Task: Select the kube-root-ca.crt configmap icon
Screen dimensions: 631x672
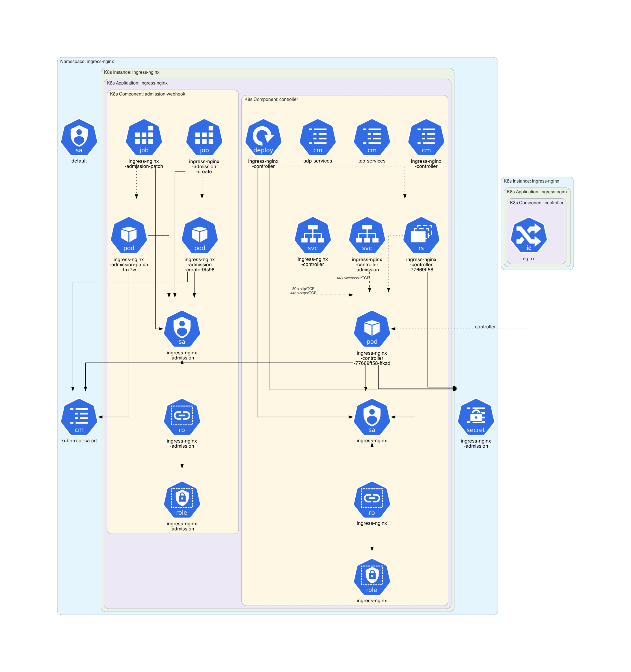Action: pyautogui.click(x=79, y=417)
